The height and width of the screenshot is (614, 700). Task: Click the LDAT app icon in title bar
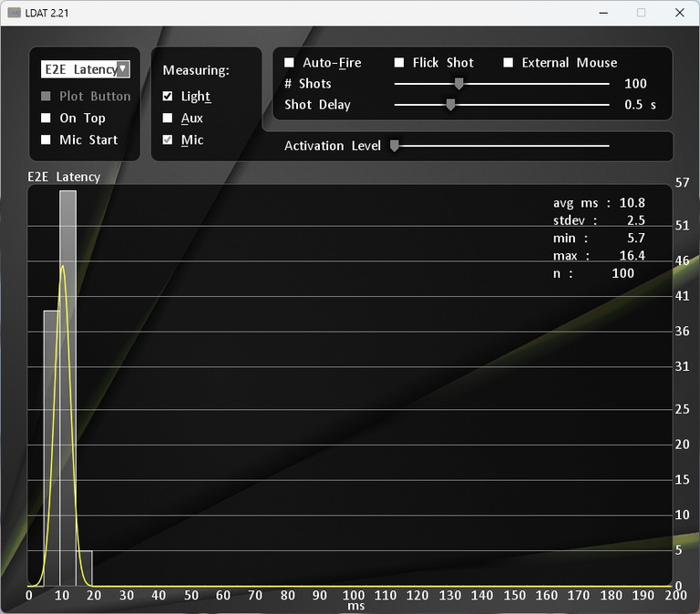pos(14,13)
